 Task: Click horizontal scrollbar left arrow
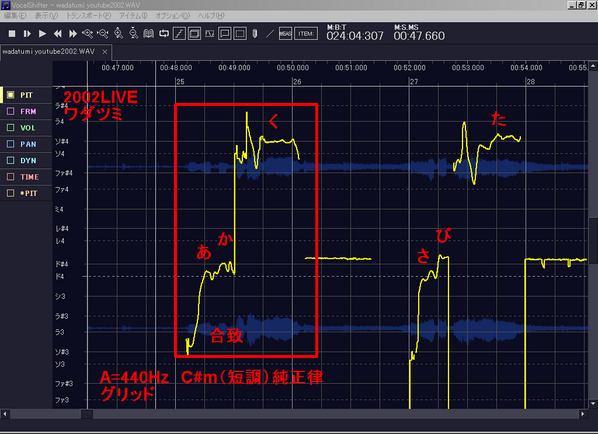[5, 414]
